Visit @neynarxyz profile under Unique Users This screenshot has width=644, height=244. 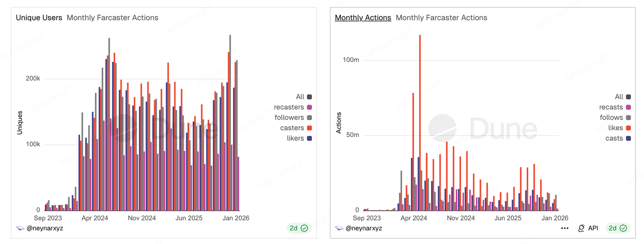(45, 228)
